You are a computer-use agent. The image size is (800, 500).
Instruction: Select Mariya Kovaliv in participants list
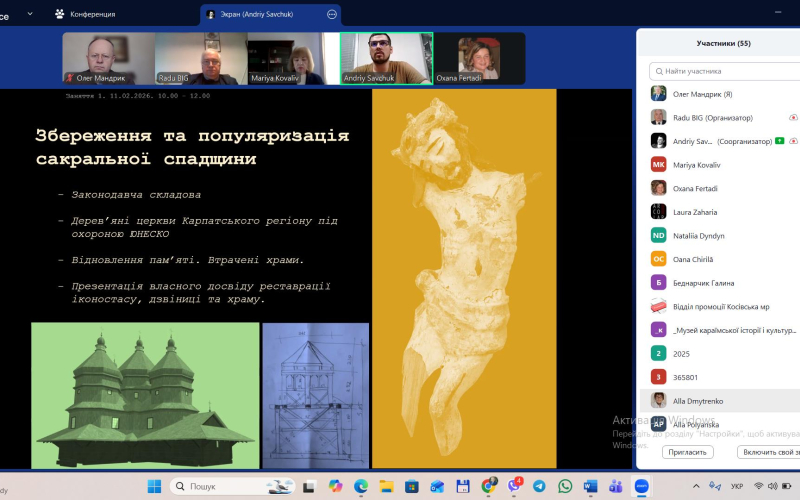tap(720, 165)
